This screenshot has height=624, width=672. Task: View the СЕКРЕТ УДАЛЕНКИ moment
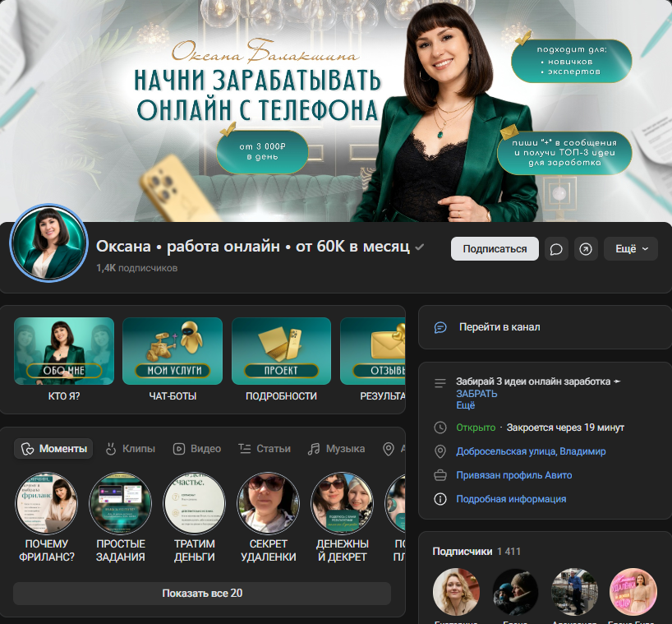tap(269, 518)
